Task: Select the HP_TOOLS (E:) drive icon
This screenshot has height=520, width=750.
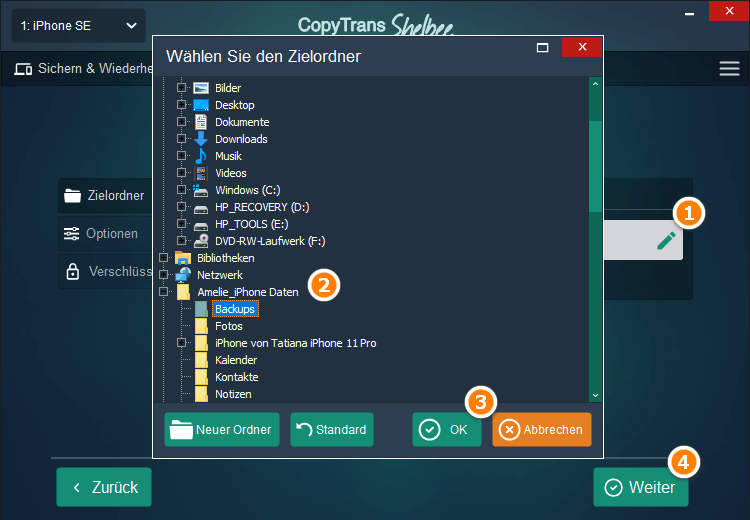Action: (201, 226)
